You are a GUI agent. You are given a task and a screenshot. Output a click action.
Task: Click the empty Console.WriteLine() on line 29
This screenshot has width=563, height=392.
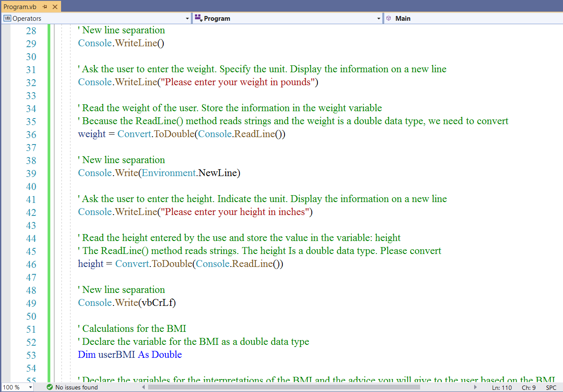(x=121, y=43)
